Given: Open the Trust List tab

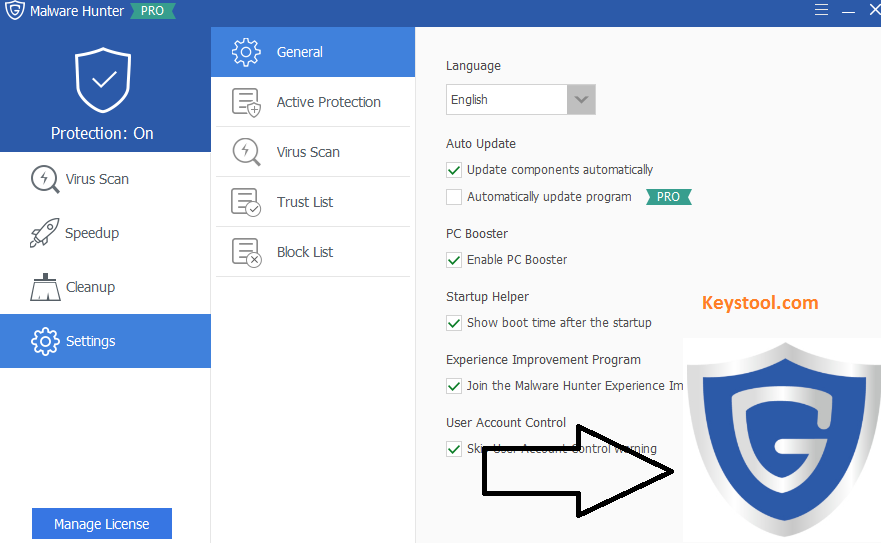Looking at the screenshot, I should [x=313, y=202].
